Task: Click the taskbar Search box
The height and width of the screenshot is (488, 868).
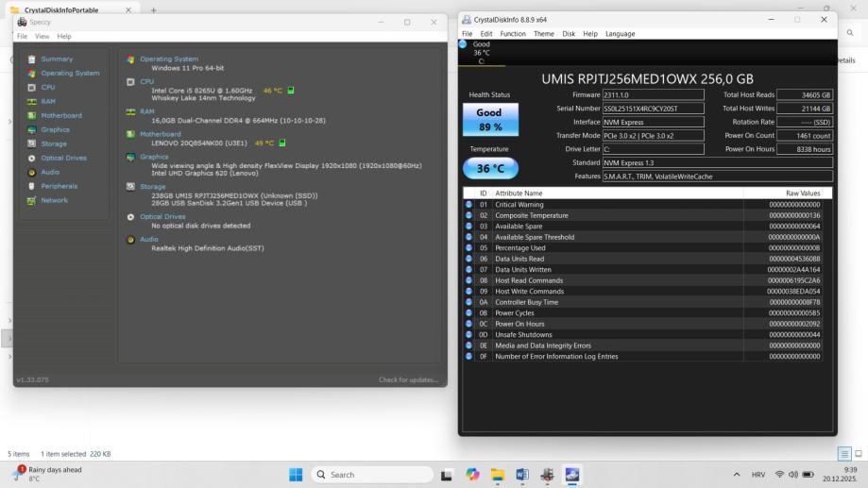Action: pyautogui.click(x=372, y=475)
